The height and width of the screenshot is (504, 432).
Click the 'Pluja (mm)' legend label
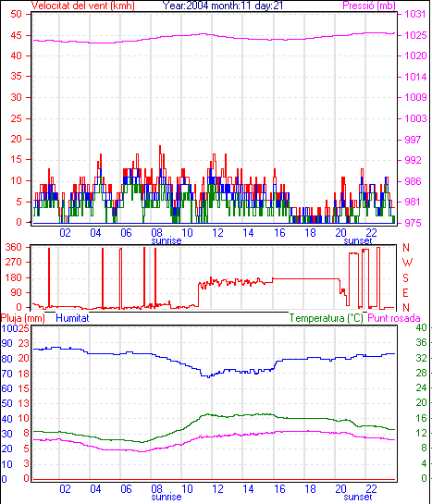(22, 318)
